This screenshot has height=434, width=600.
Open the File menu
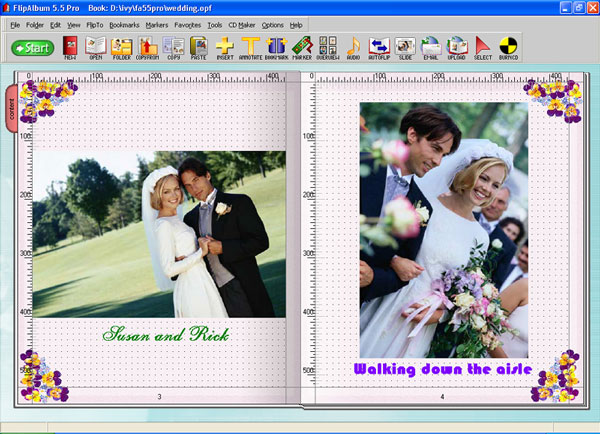pos(15,25)
